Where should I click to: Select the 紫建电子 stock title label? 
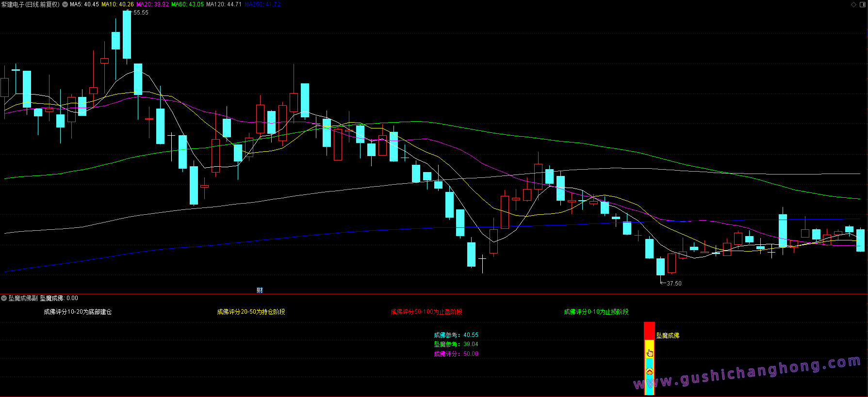[x=30, y=4]
